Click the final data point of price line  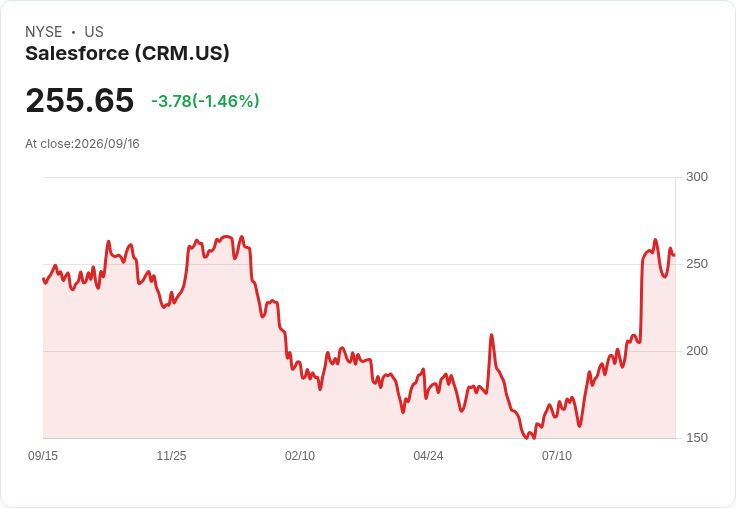tap(675, 255)
